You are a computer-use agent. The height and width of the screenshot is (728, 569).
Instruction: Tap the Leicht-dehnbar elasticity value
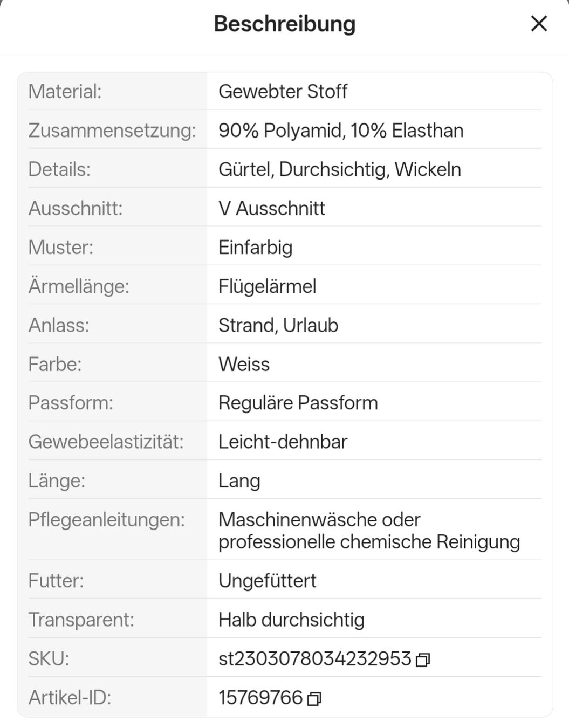[283, 442]
